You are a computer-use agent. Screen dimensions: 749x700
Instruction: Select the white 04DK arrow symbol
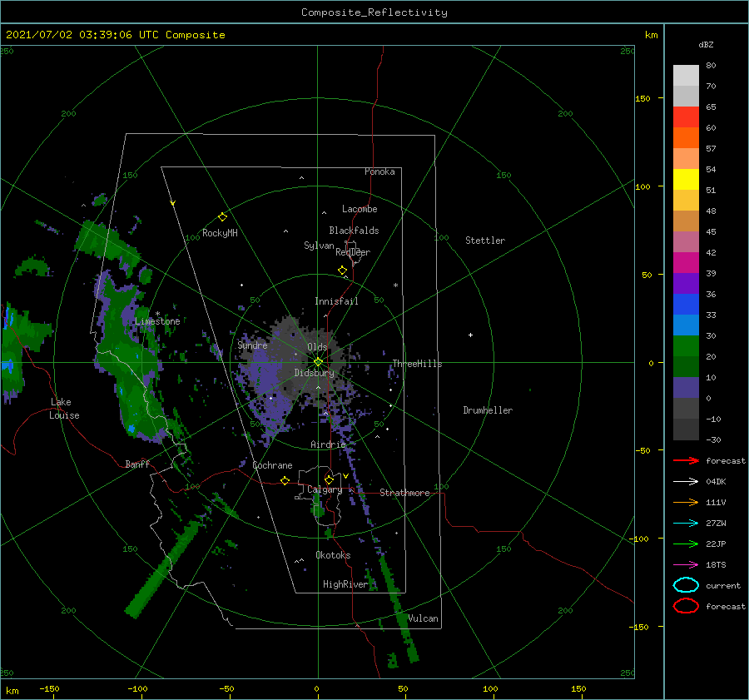tap(686, 481)
